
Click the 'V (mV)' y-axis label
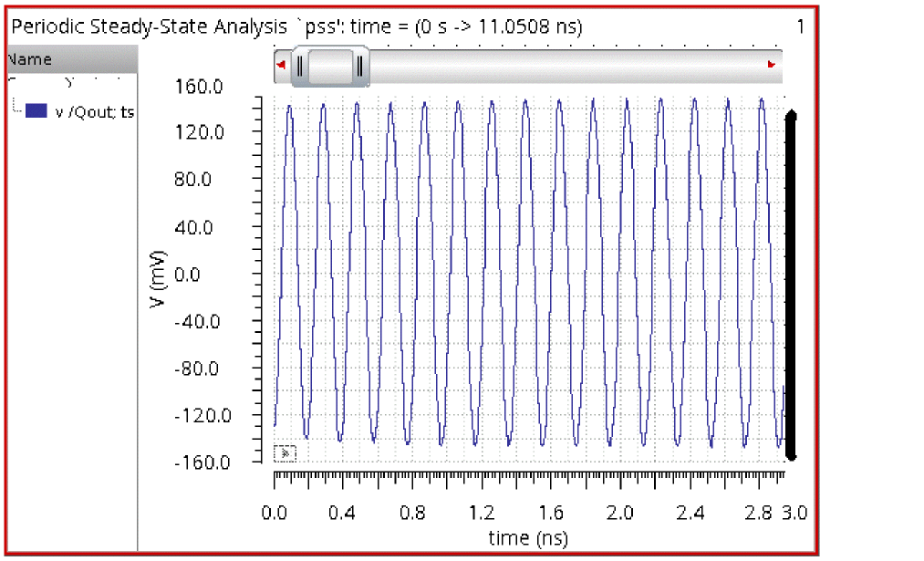[158, 279]
